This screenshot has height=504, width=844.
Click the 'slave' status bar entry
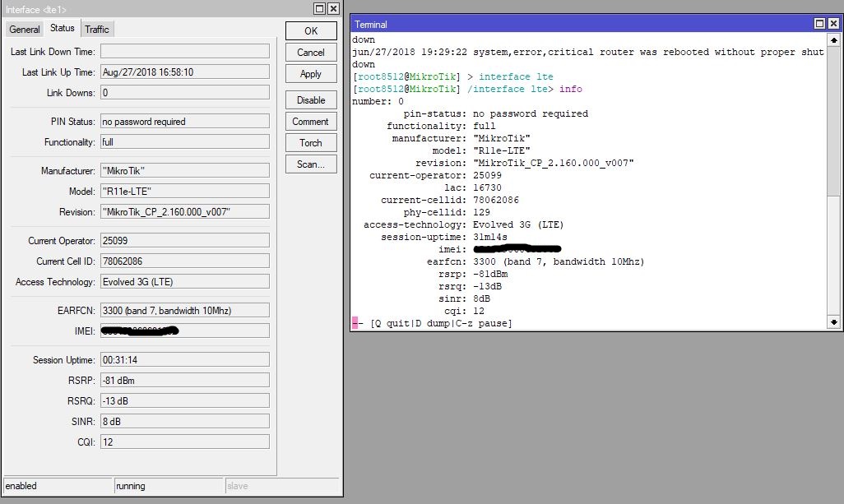(x=282, y=486)
